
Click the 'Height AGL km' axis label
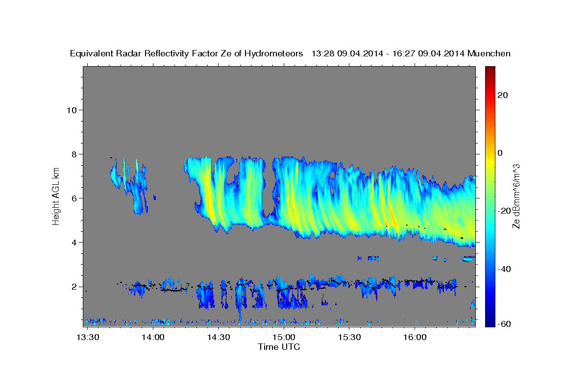(56, 196)
